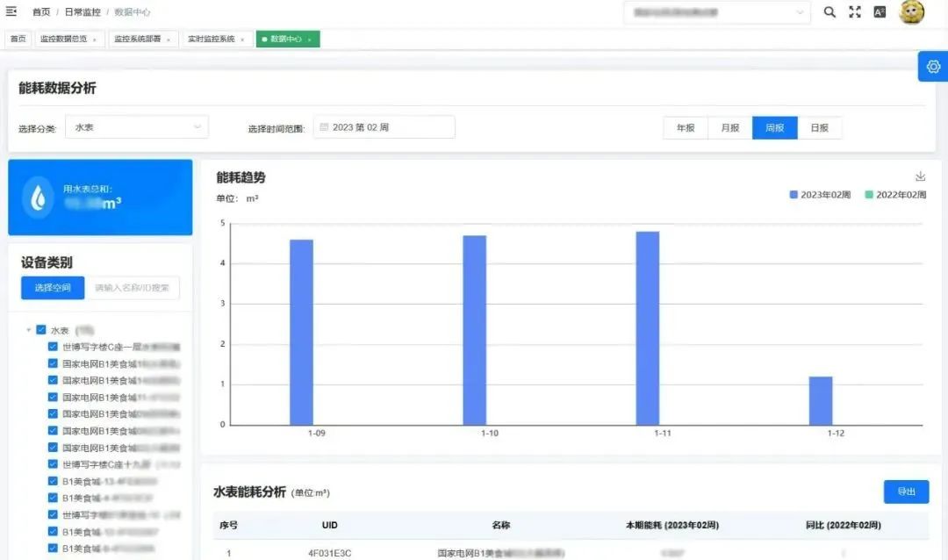Toggle the 2023年02周 legend series
The width and height of the screenshot is (948, 560).
tap(820, 195)
